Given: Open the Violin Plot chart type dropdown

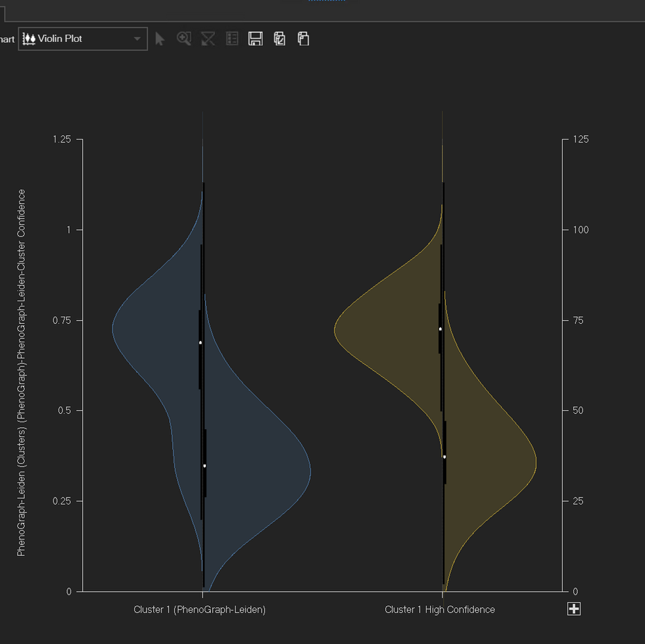Looking at the screenshot, I should (x=83, y=39).
